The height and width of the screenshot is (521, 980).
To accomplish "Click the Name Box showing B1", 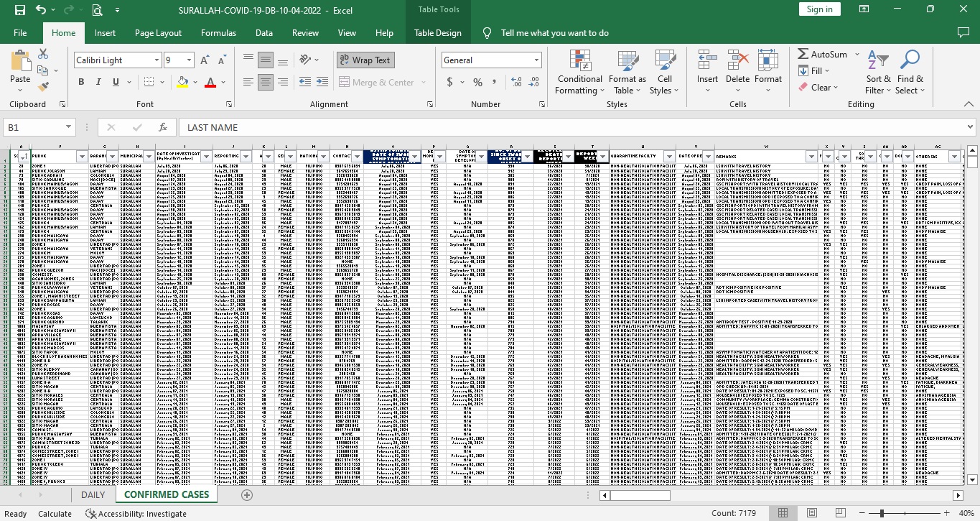I will tap(34, 127).
